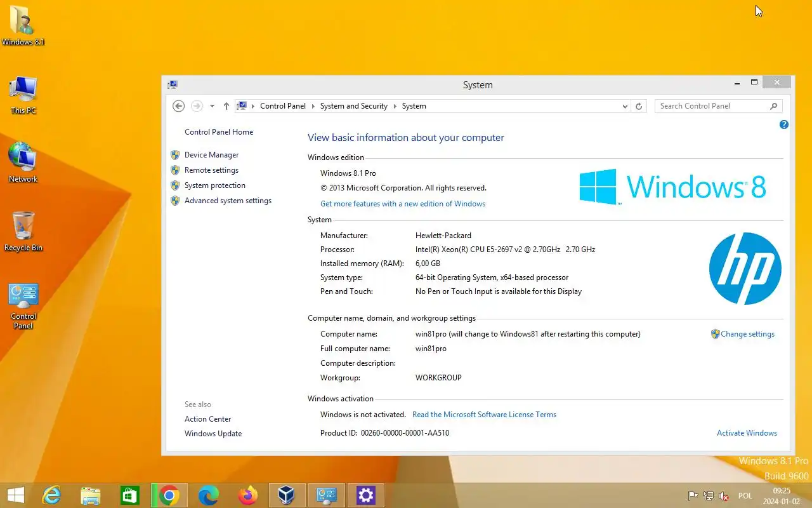Click the HP manufacturer logo
This screenshot has height=508, width=812.
[745, 269]
